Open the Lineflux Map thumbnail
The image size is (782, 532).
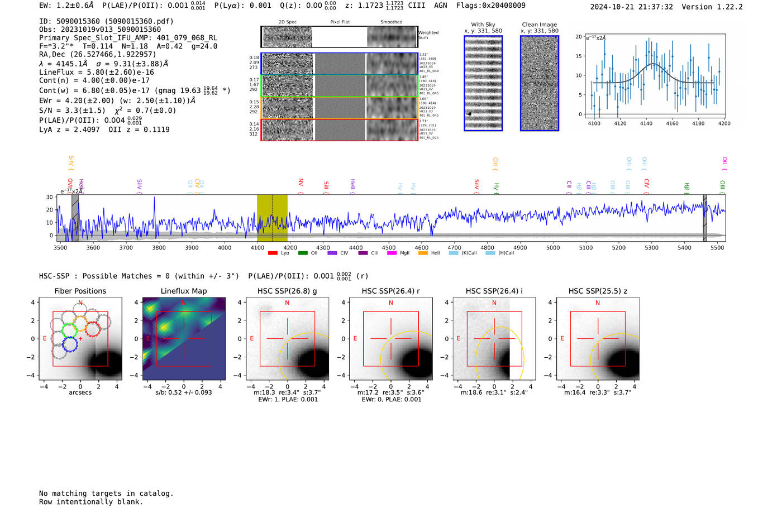click(184, 339)
